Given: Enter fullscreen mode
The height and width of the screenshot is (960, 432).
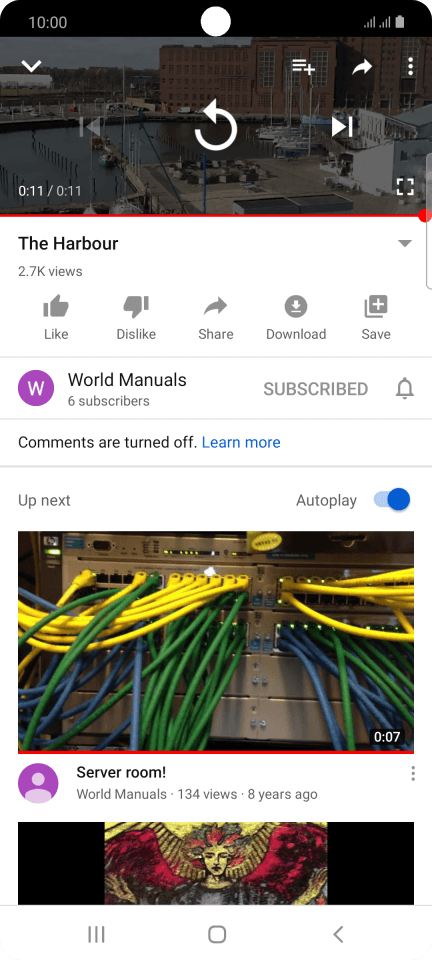Looking at the screenshot, I should (405, 187).
